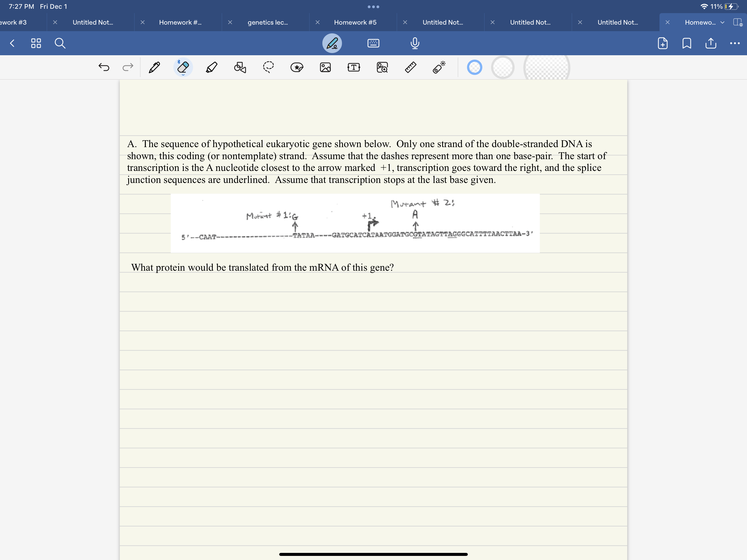Image resolution: width=747 pixels, height=560 pixels.
Task: Undo the last action
Action: 104,68
